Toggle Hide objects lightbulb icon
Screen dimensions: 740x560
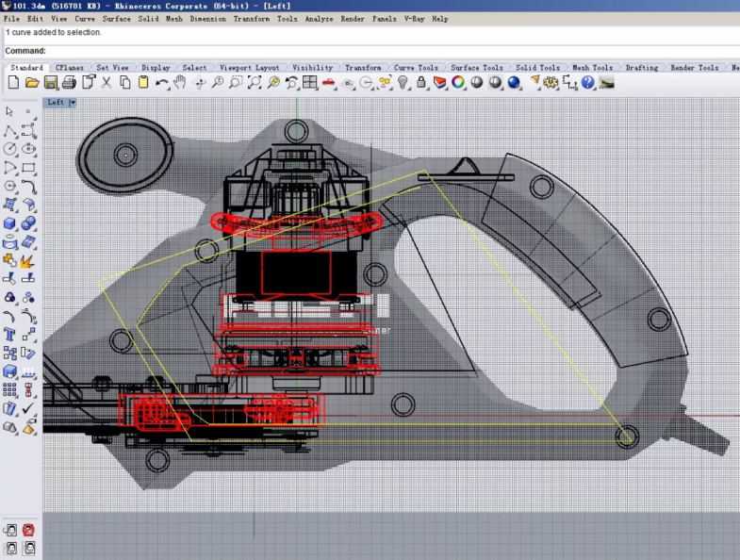click(403, 83)
